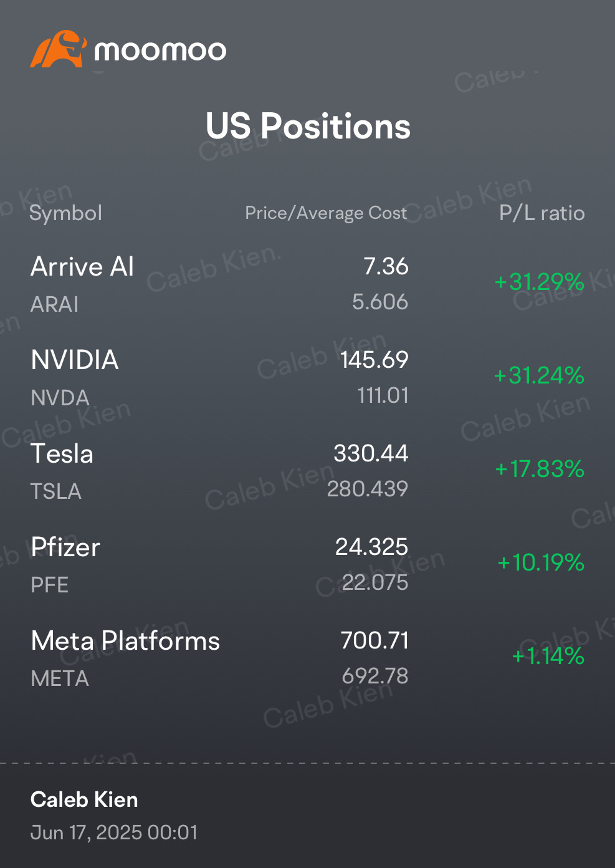
Task: Click the +31.29% P/L ratio value
Action: [x=540, y=282]
